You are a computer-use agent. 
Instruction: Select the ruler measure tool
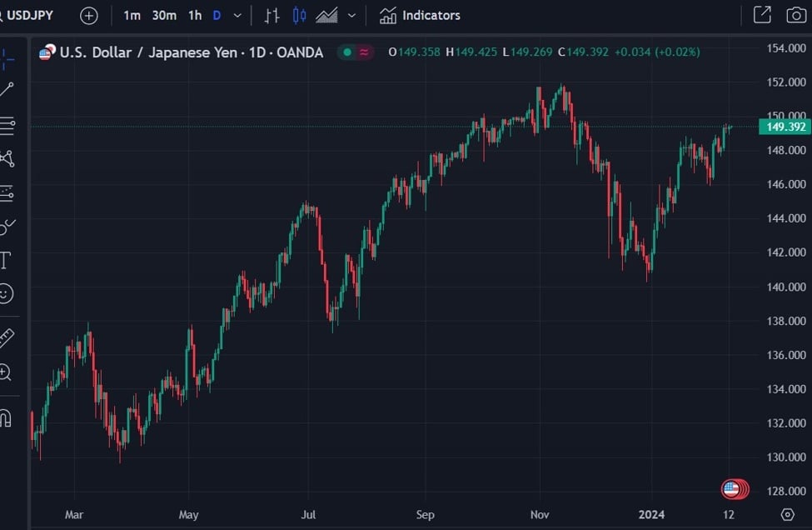click(x=7, y=337)
